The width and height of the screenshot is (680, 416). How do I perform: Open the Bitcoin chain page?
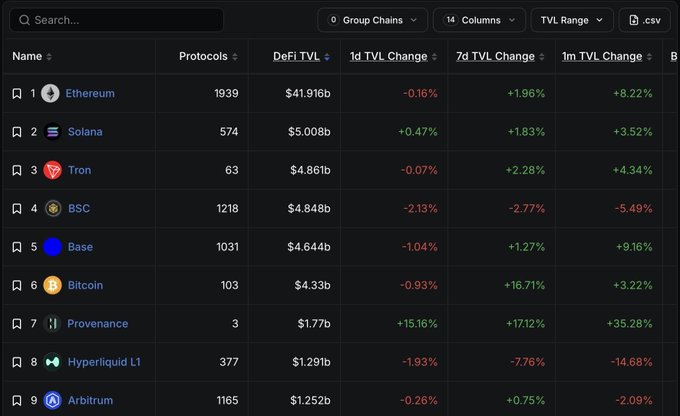(x=85, y=285)
